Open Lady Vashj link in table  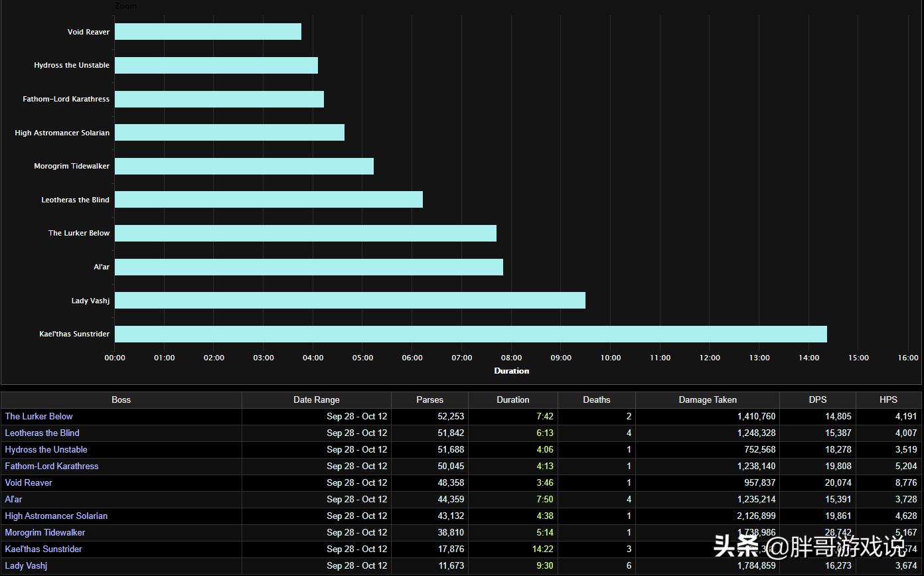click(x=26, y=566)
